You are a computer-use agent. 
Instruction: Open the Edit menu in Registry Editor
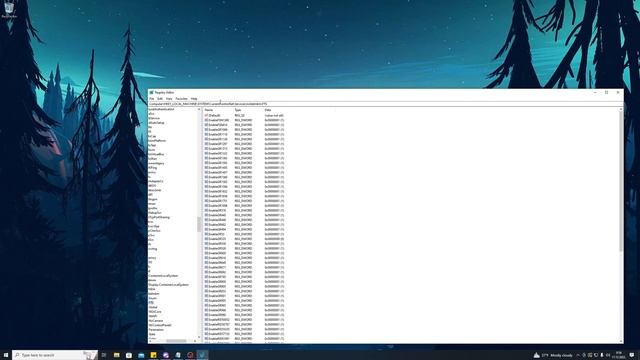coord(160,99)
